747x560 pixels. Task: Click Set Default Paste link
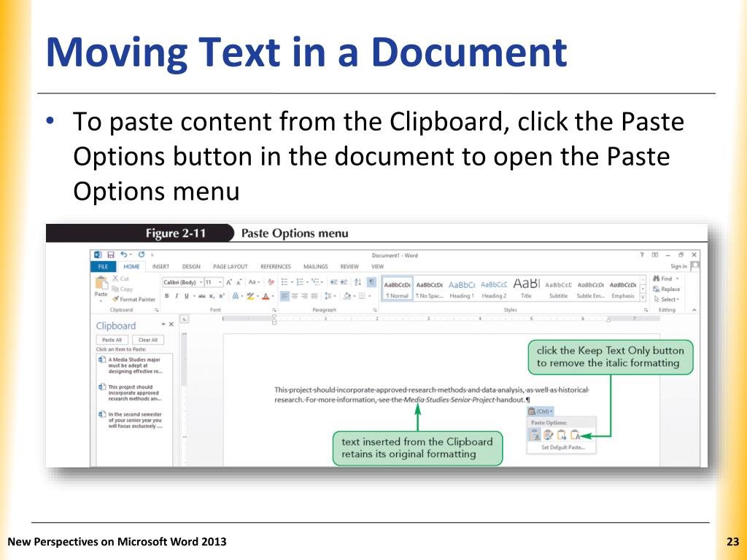562,448
